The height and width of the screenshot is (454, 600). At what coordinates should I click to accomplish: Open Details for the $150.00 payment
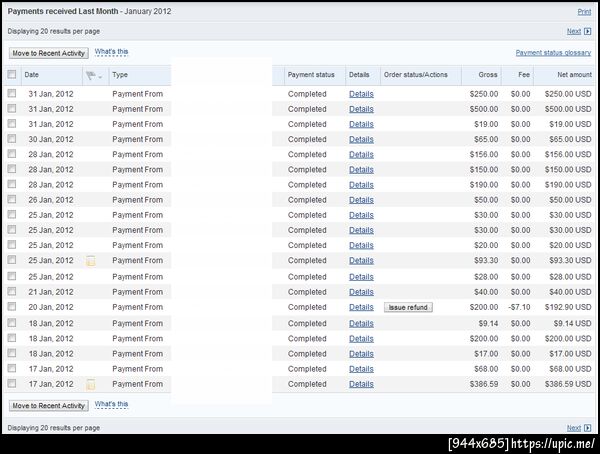click(x=361, y=170)
